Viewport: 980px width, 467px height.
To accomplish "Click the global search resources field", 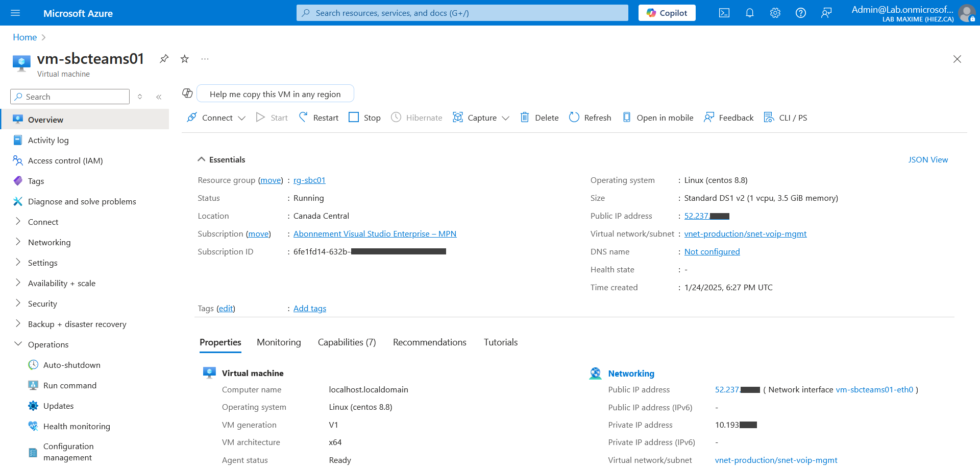I will point(462,13).
